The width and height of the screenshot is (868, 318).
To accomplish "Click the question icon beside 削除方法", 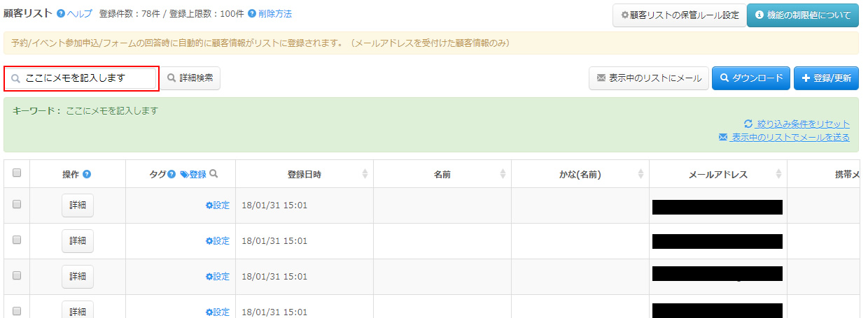I will click(x=252, y=14).
